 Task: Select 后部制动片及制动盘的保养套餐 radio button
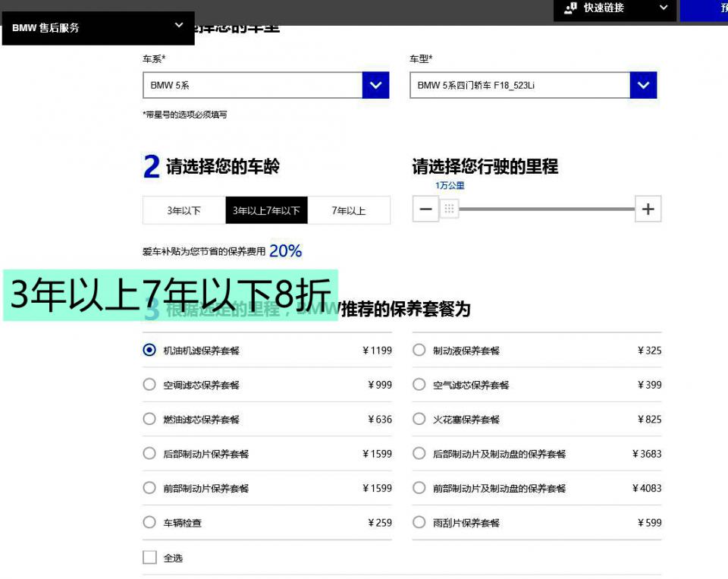click(419, 453)
